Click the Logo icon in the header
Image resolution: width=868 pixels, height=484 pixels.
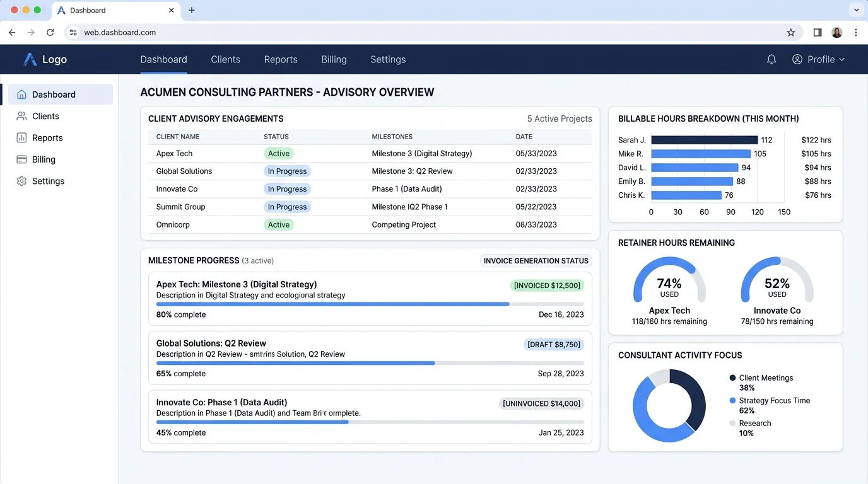(30, 59)
